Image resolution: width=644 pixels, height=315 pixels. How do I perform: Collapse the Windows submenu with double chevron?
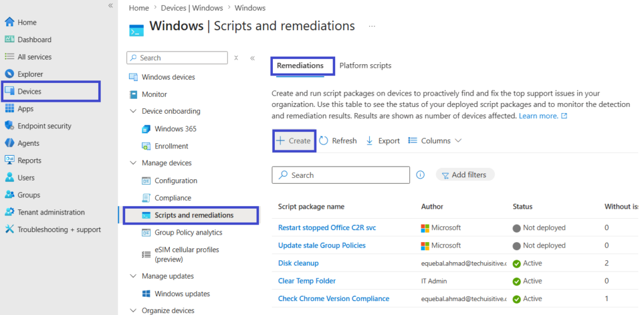[253, 58]
